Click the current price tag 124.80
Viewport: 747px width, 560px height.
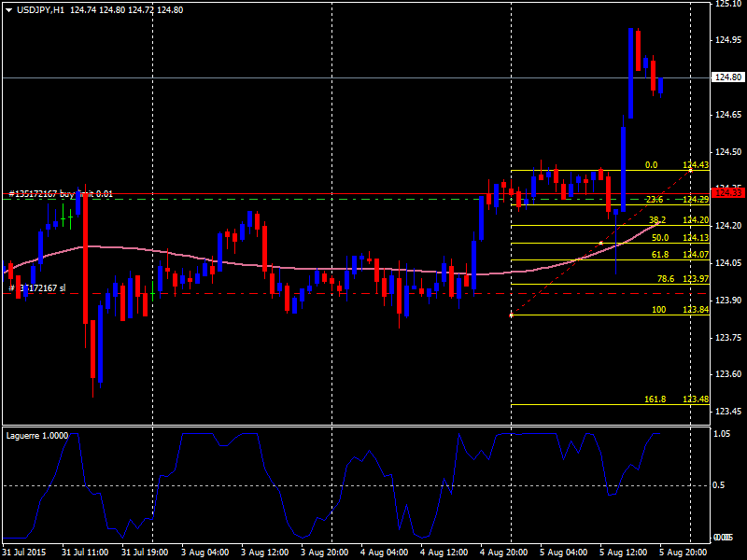pos(729,77)
